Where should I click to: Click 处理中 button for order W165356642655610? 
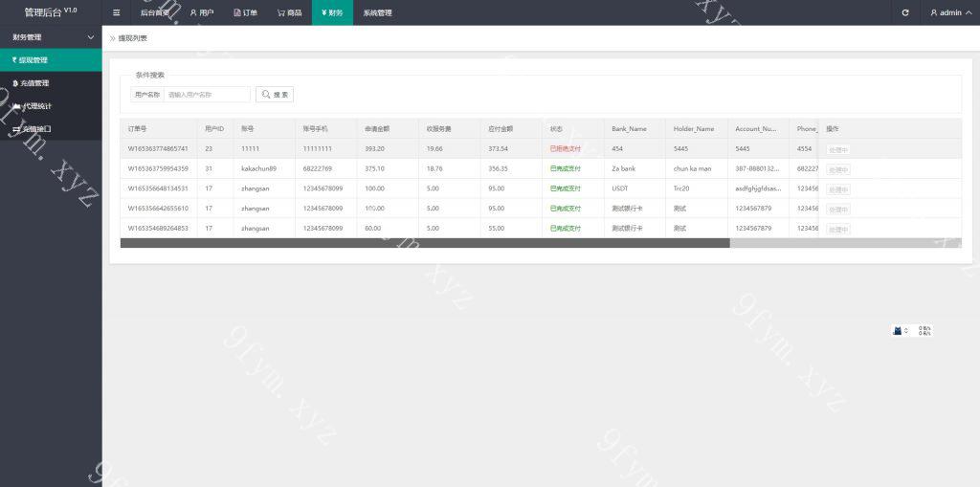838,210
